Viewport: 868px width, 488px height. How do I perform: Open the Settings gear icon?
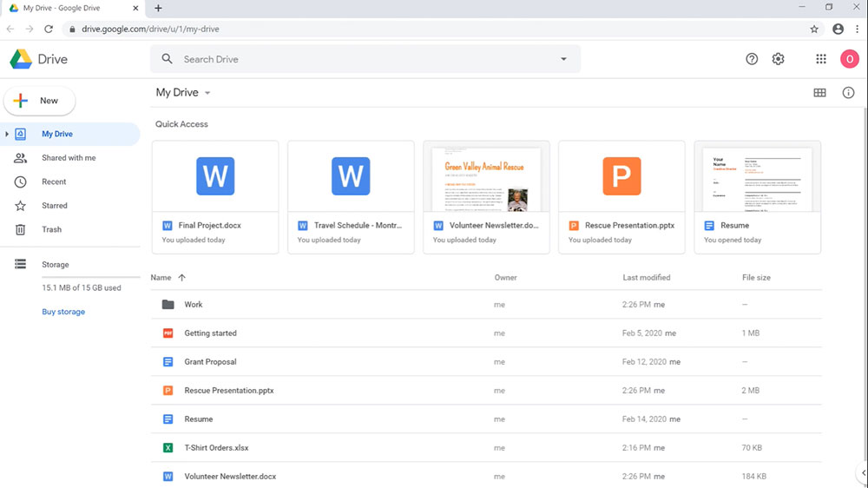click(x=779, y=59)
